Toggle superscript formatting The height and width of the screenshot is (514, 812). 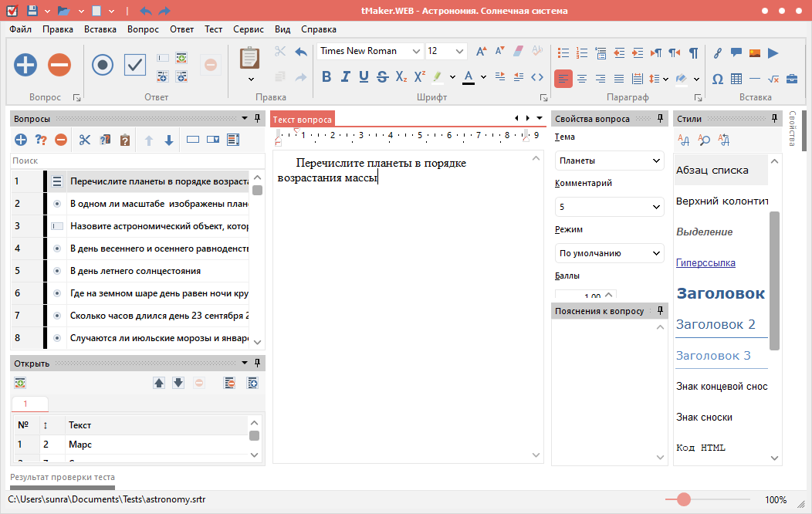420,77
